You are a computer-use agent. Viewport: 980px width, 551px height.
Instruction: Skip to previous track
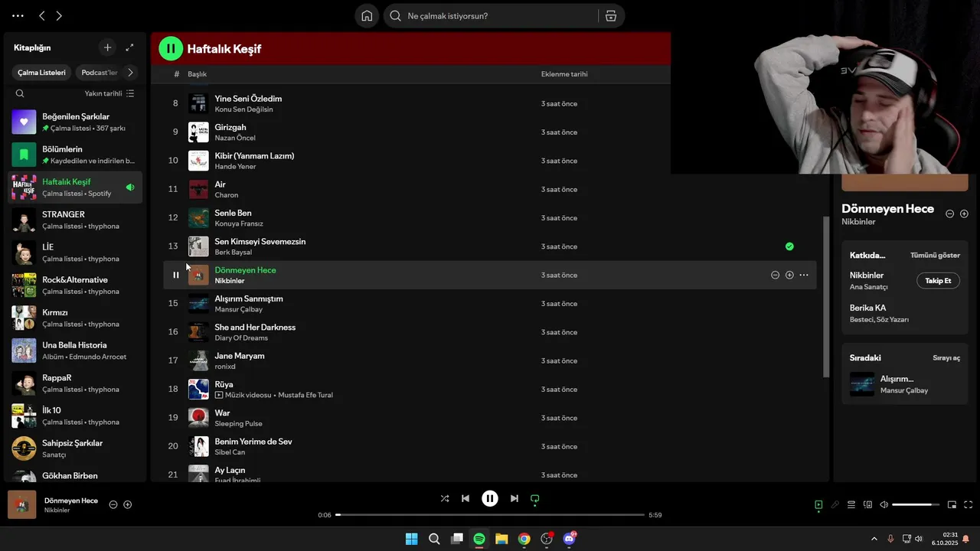coord(465,498)
